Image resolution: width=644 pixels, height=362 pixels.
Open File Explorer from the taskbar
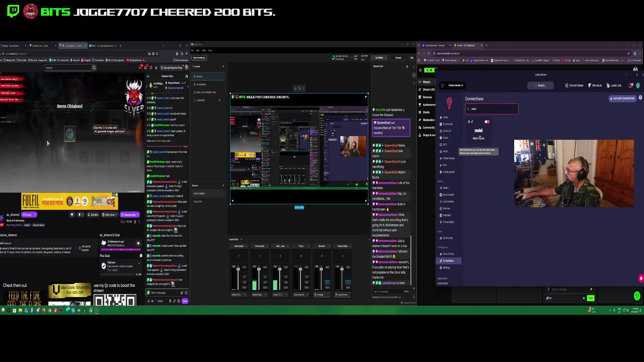point(20,310)
